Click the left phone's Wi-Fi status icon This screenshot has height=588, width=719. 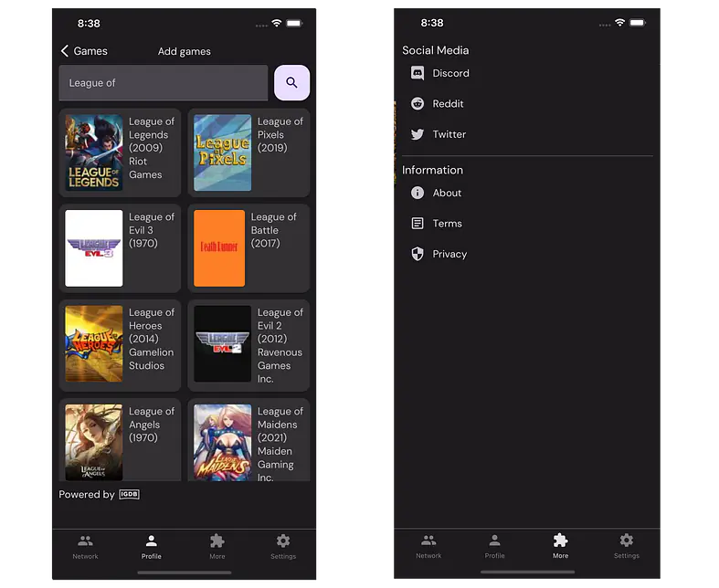click(277, 23)
